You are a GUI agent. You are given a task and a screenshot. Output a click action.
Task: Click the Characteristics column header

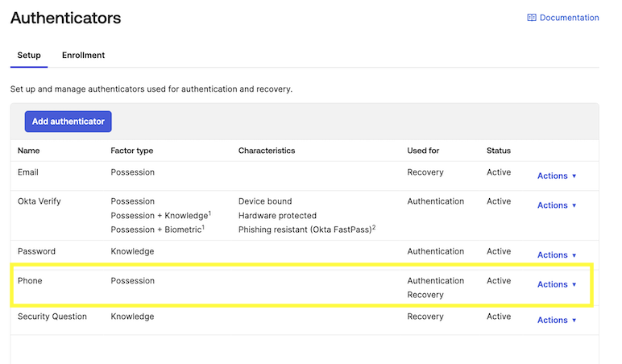pyautogui.click(x=267, y=151)
